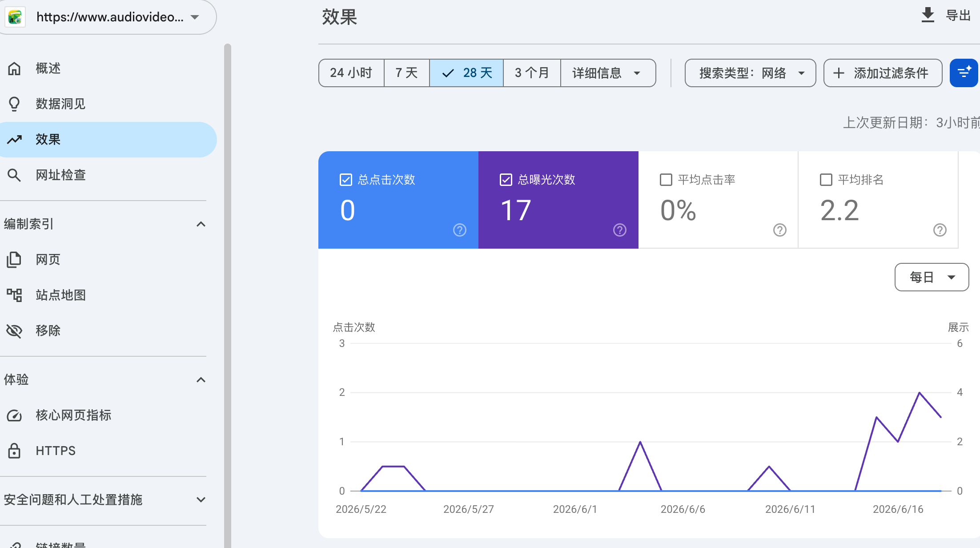Go to 网址检查 URL inspection
980x548 pixels.
click(108, 175)
